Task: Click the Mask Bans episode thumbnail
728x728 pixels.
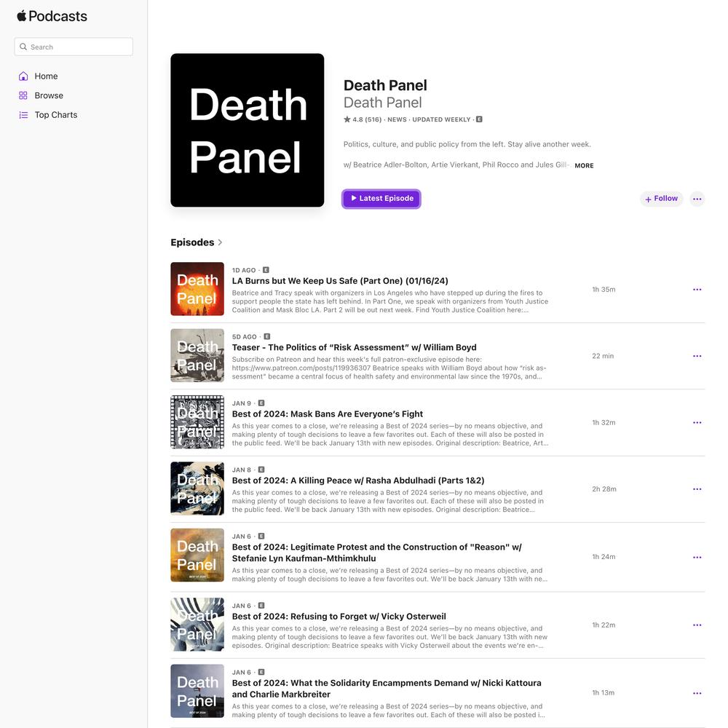Action: coord(197,422)
